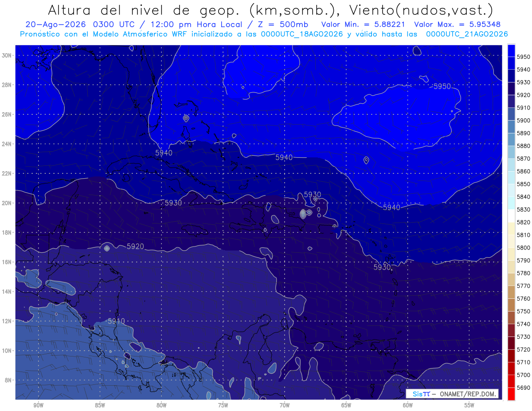
Task: Click the 5930 contour label above Puerto Rico
Action: click(313, 195)
